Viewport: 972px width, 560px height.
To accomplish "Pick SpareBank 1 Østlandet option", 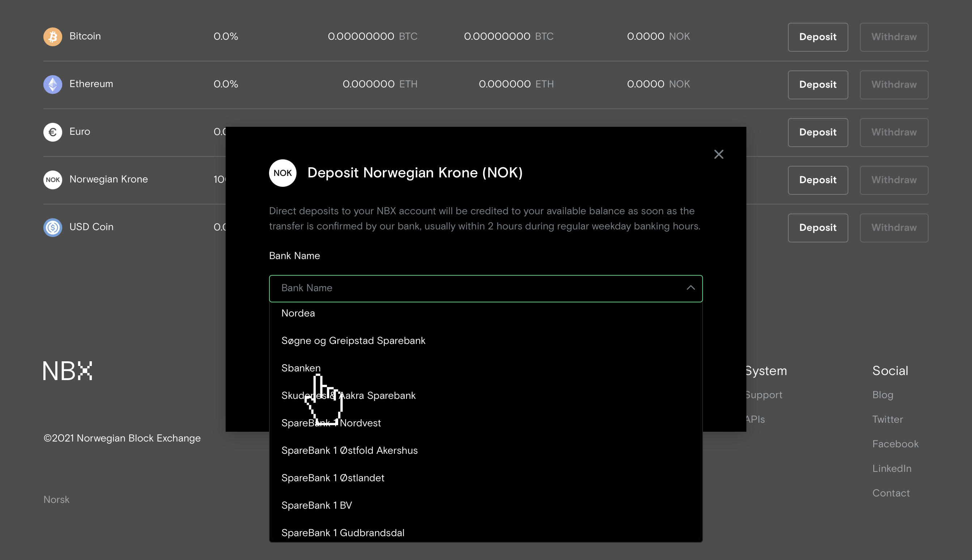I will point(333,478).
